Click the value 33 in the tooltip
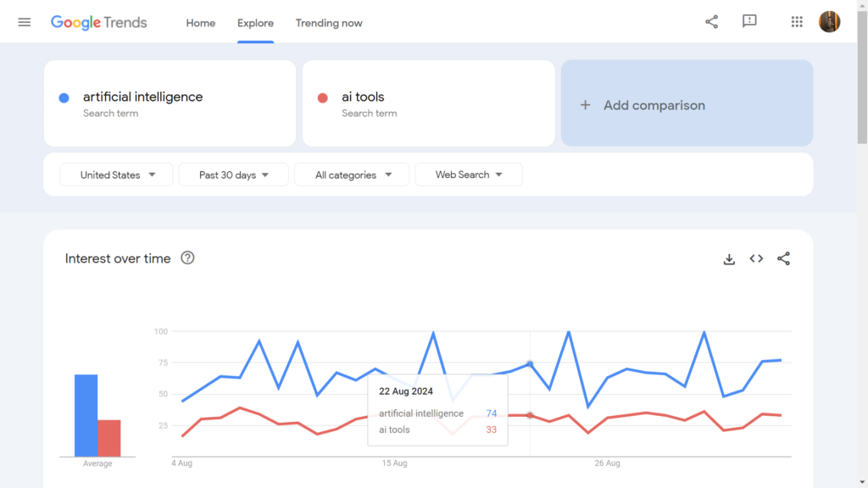Screen dimensions: 868x488 click(492, 430)
